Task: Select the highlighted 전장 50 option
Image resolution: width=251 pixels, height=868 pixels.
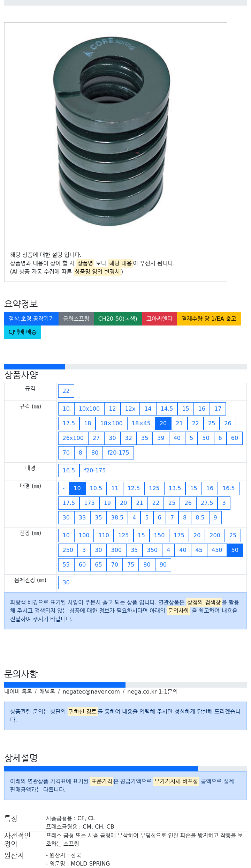Action: (235, 550)
